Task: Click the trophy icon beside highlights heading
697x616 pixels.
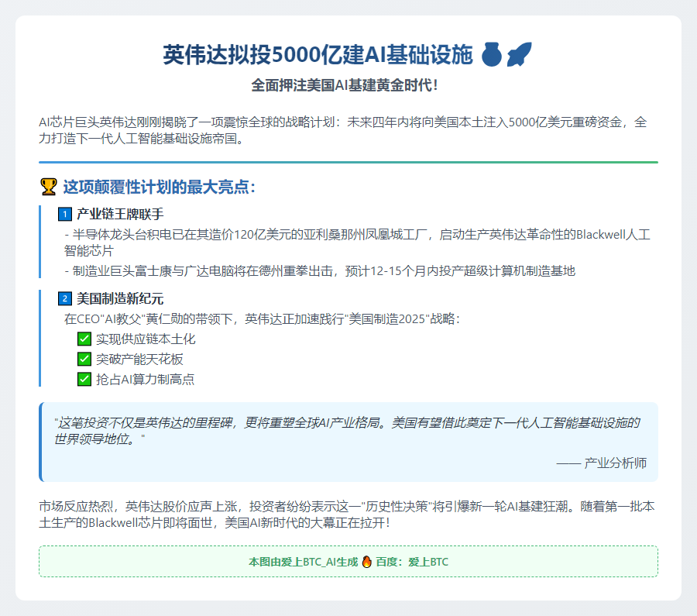Action: pos(49,187)
